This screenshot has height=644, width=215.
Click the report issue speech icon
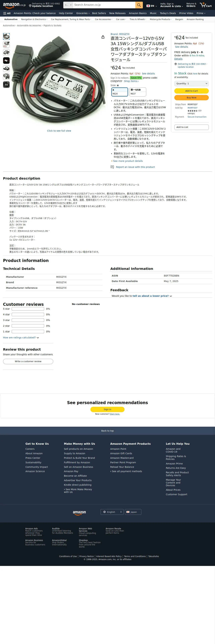[x=112, y=167]
